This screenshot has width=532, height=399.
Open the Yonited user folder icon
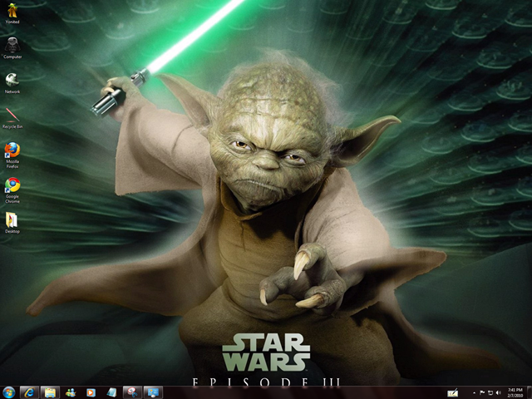point(12,11)
